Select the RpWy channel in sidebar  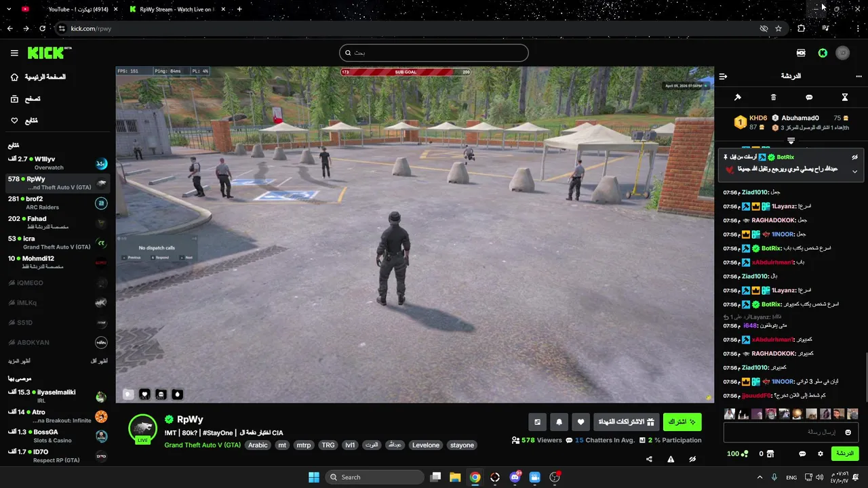pyautogui.click(x=58, y=183)
